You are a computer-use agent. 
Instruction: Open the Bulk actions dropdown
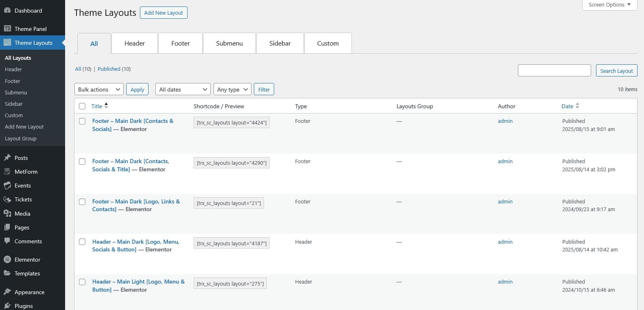pos(99,90)
